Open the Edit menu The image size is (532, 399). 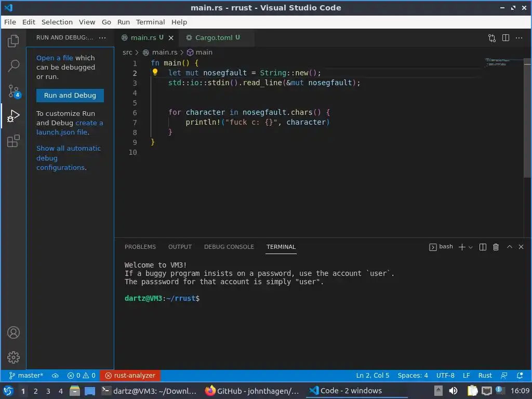click(x=29, y=22)
